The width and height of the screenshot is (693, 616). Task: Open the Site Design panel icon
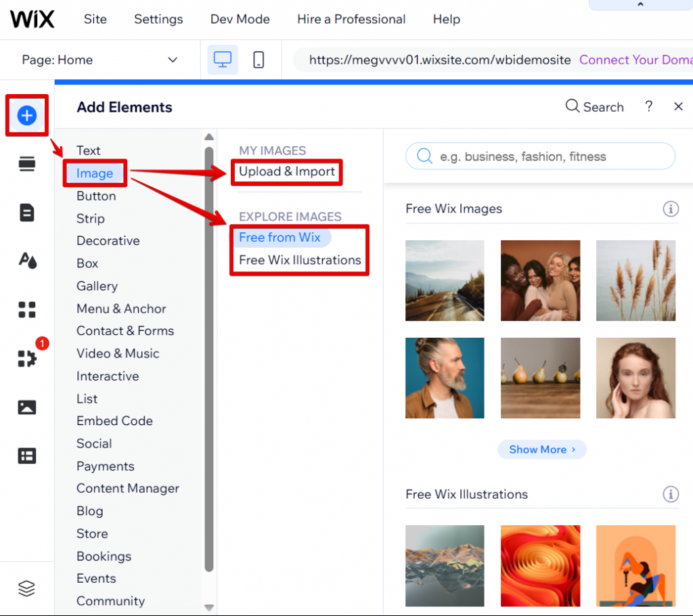pos(26,261)
